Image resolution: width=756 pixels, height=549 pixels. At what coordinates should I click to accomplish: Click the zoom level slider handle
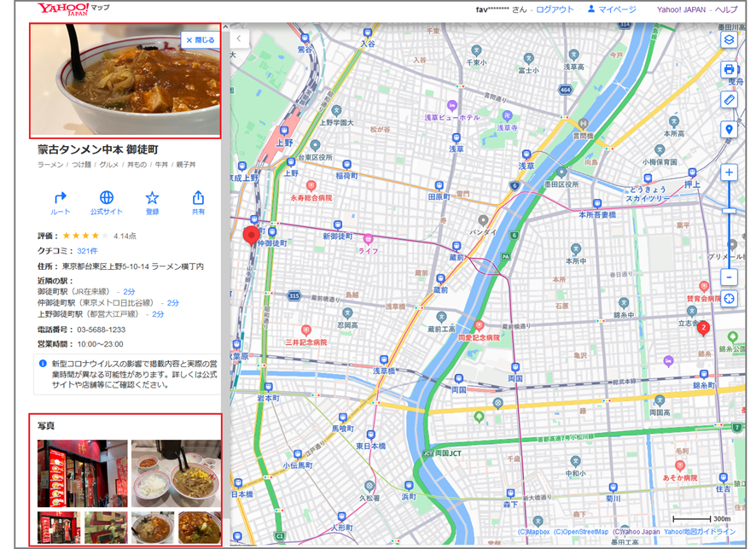[729, 211]
